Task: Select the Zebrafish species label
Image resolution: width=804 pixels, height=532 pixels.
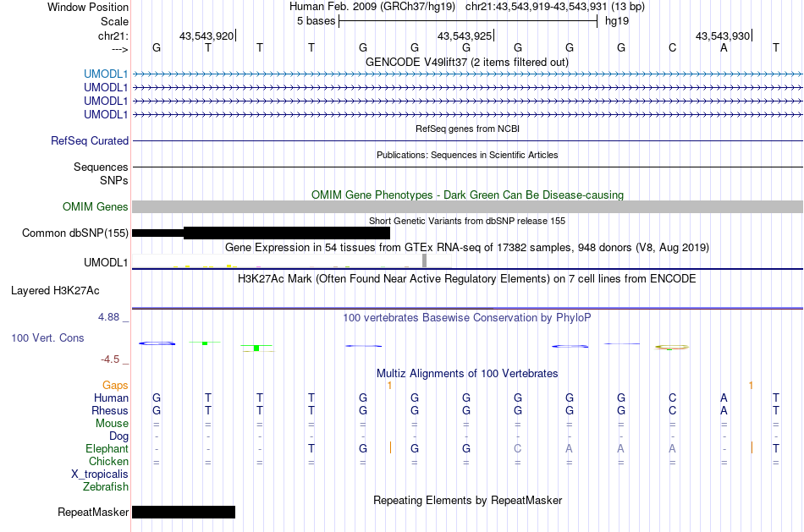Action: pos(106,486)
